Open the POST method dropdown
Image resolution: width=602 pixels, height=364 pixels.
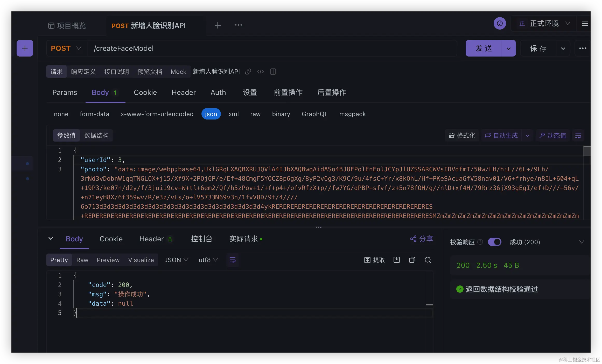coord(66,48)
